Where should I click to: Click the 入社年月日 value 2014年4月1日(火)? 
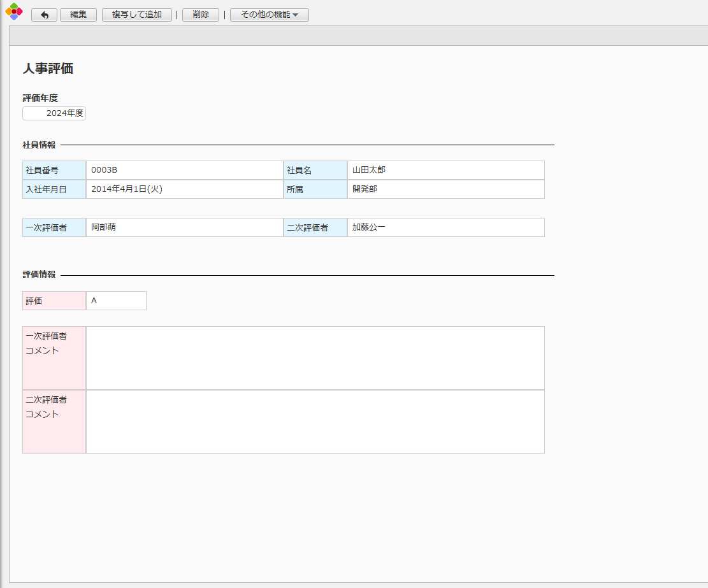pyautogui.click(x=126, y=189)
